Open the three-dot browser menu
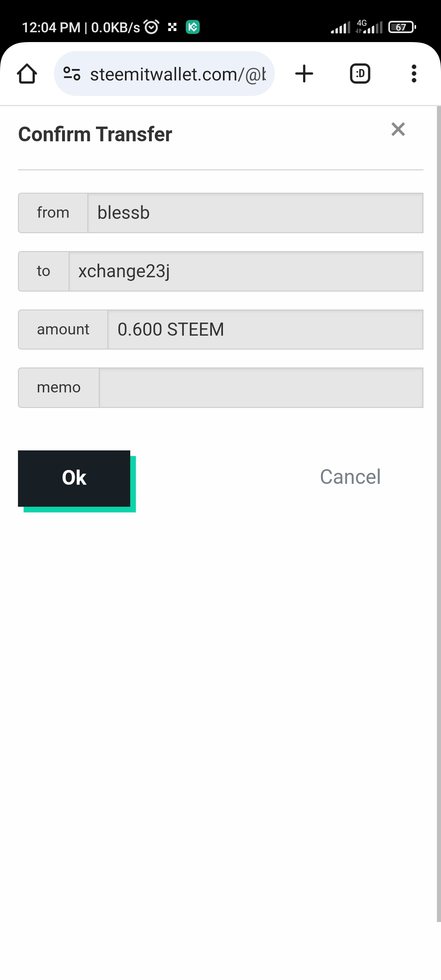This screenshot has height=980, width=441. [x=414, y=74]
